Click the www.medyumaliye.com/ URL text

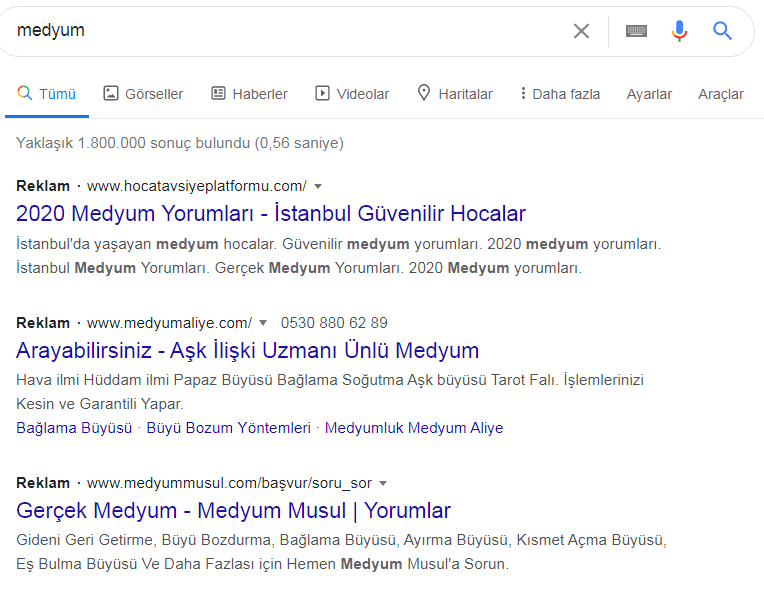[170, 323]
